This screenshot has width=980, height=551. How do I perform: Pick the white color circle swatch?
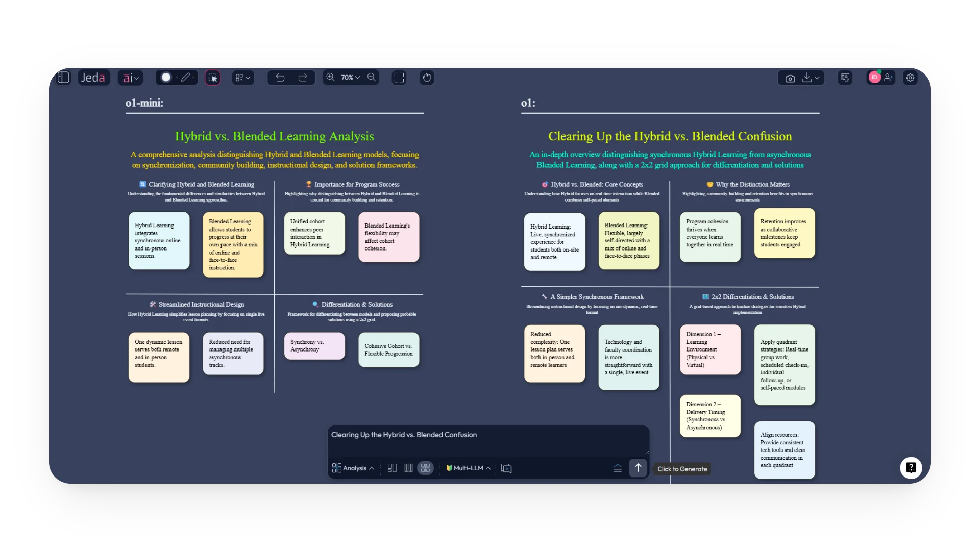point(166,78)
